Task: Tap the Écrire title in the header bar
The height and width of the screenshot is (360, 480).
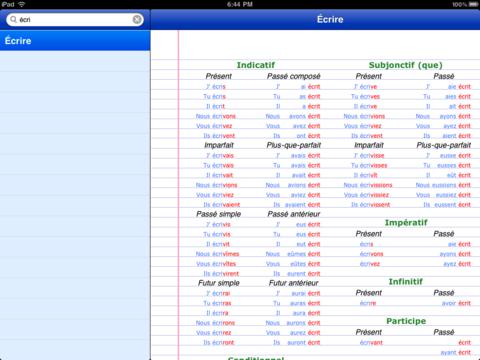Action: [x=330, y=19]
